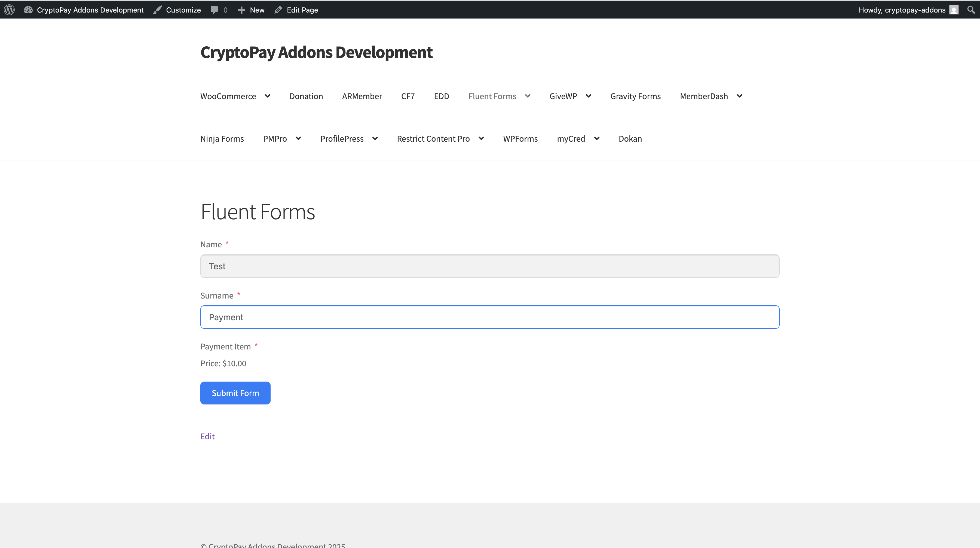Expand the MemberDash submenu chevron
This screenshot has height=548, width=980.
[740, 96]
